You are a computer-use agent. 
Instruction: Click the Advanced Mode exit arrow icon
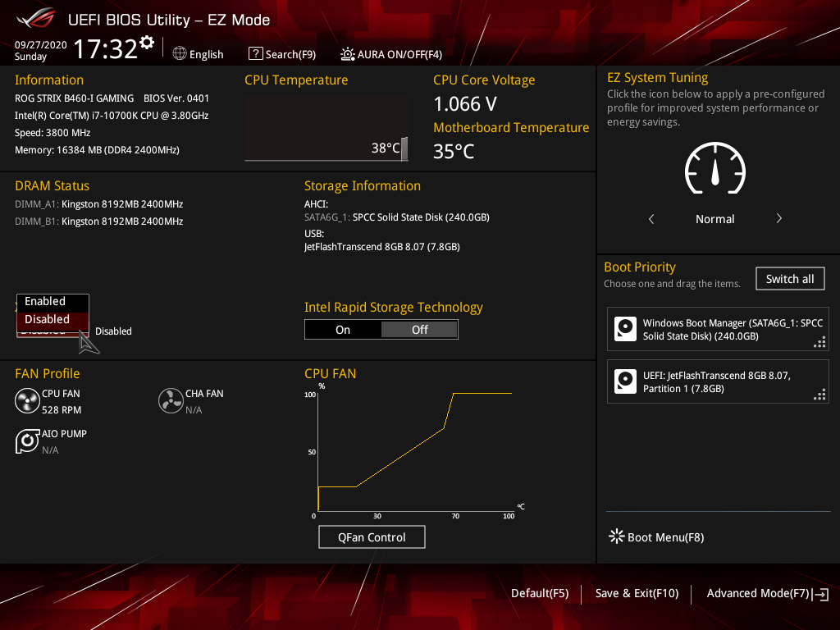[820, 594]
